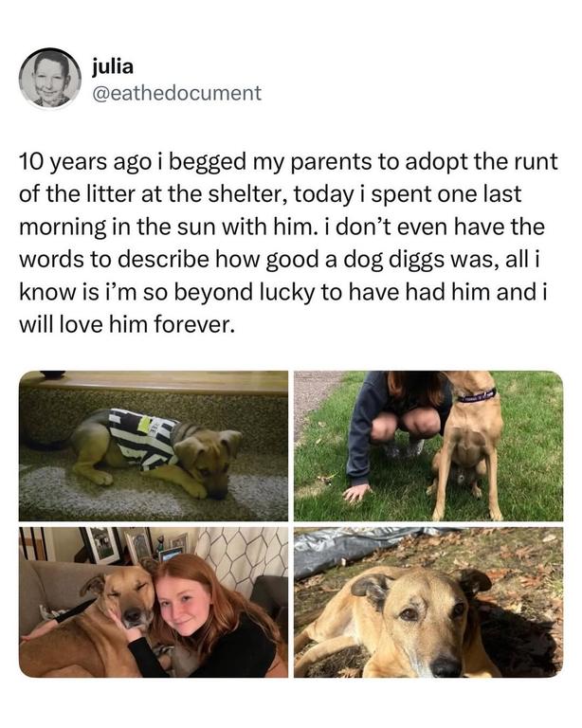
Task: Click the dog's black nose in the close-up photo
Action: click(x=446, y=665)
